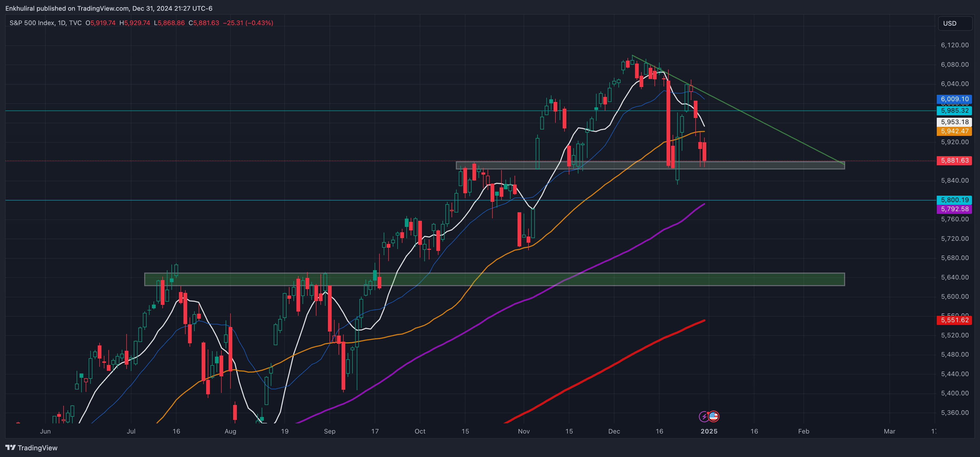980x457 pixels.
Task: Click the red 5,881.63 current price label
Action: pos(954,160)
